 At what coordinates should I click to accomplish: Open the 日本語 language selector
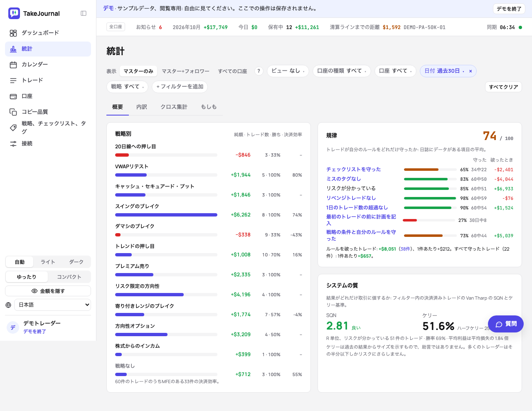(52, 305)
